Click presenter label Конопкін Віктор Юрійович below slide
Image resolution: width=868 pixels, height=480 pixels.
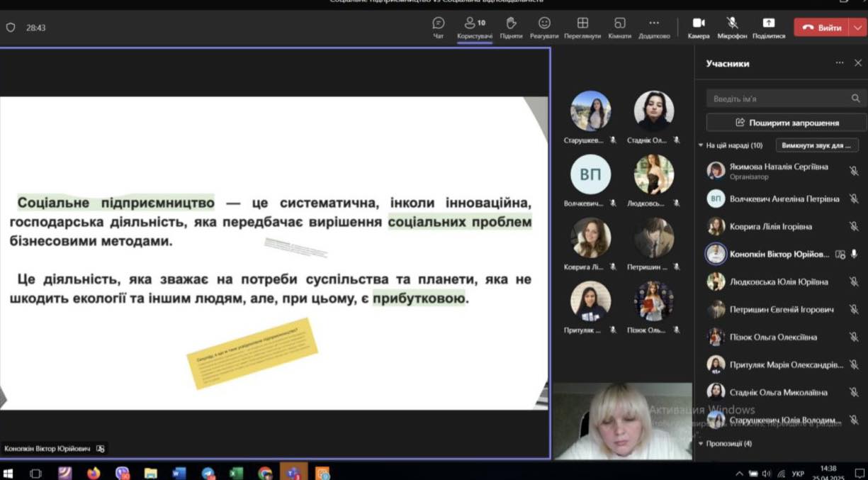47,449
